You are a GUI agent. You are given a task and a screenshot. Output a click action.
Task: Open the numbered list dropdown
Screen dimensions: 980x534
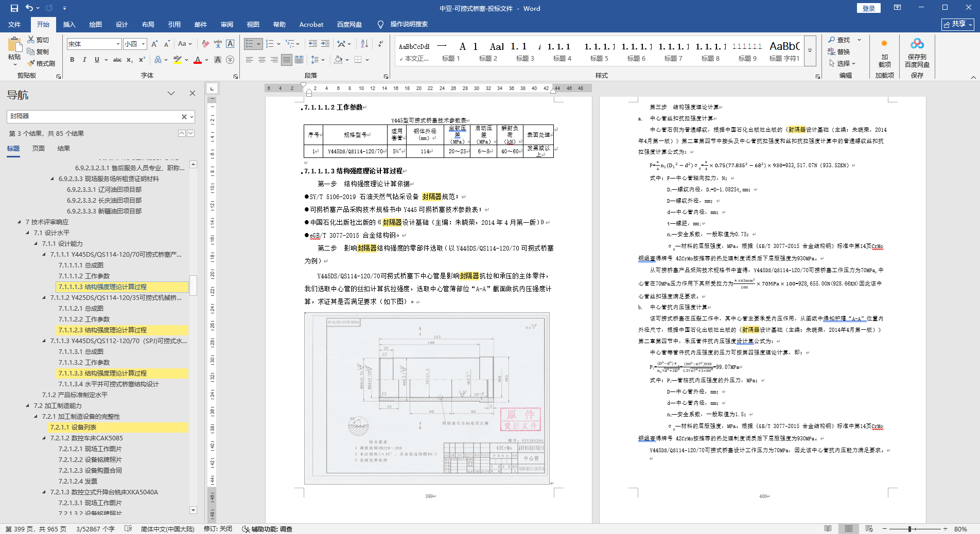tap(278, 44)
